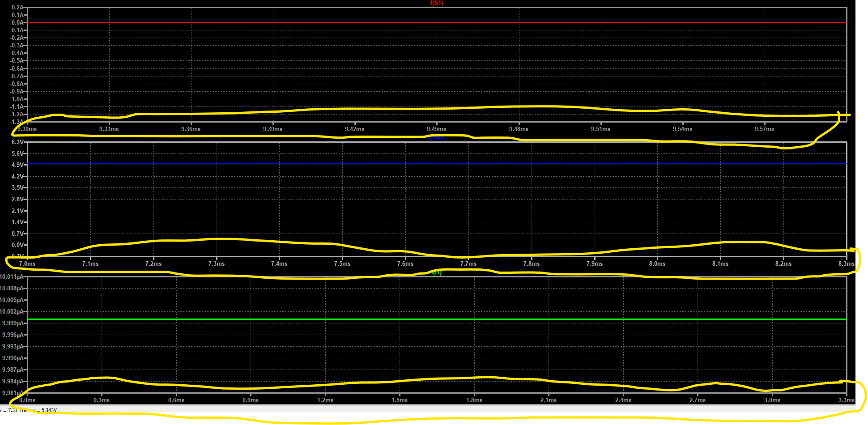868x425 pixels.
Task: Click the 7.3ms time axis label
Action: click(x=217, y=263)
